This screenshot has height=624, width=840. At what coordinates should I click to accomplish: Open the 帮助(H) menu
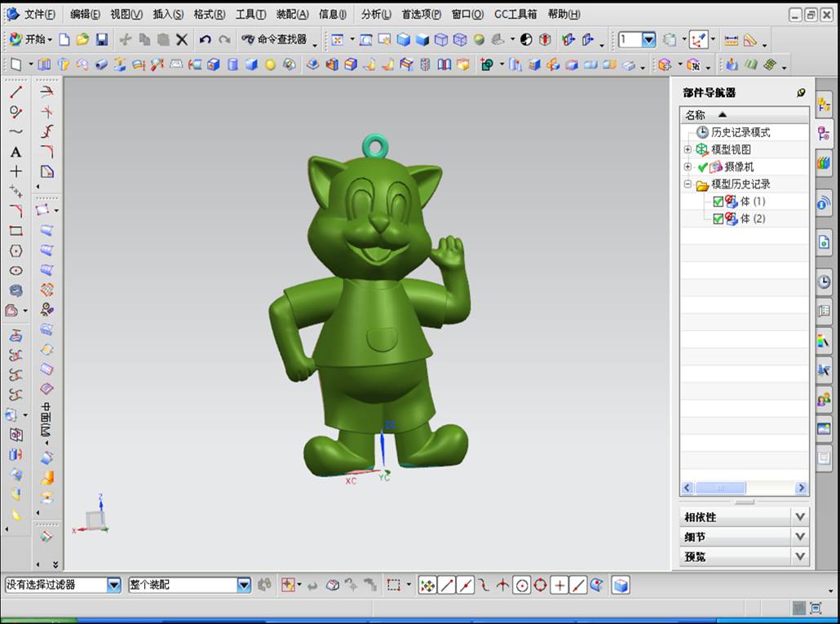coord(564,15)
